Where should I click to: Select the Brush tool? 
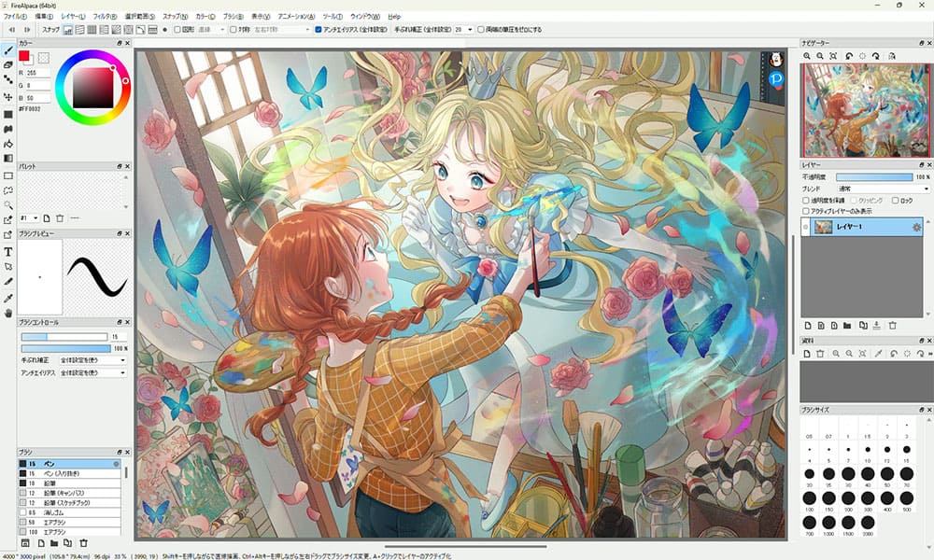click(x=7, y=49)
